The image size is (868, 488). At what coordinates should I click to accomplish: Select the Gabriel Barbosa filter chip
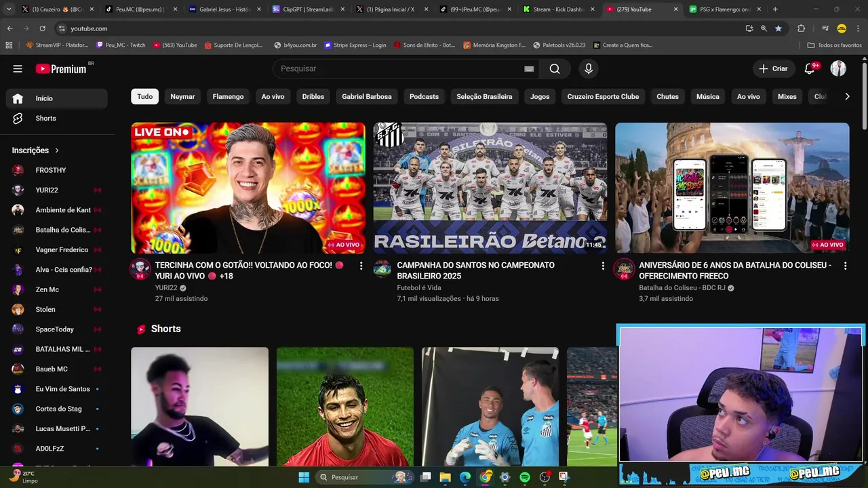tap(367, 96)
